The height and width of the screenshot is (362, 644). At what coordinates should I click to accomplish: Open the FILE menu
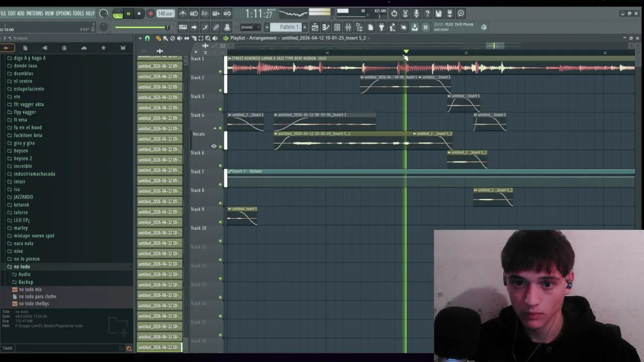[3, 13]
